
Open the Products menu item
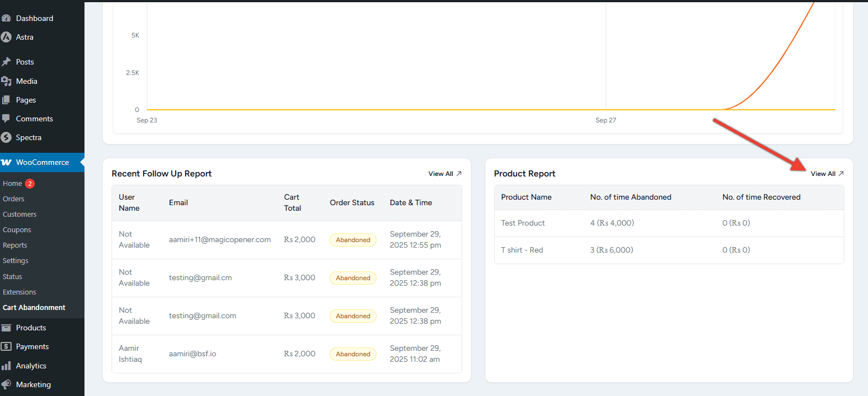(31, 328)
